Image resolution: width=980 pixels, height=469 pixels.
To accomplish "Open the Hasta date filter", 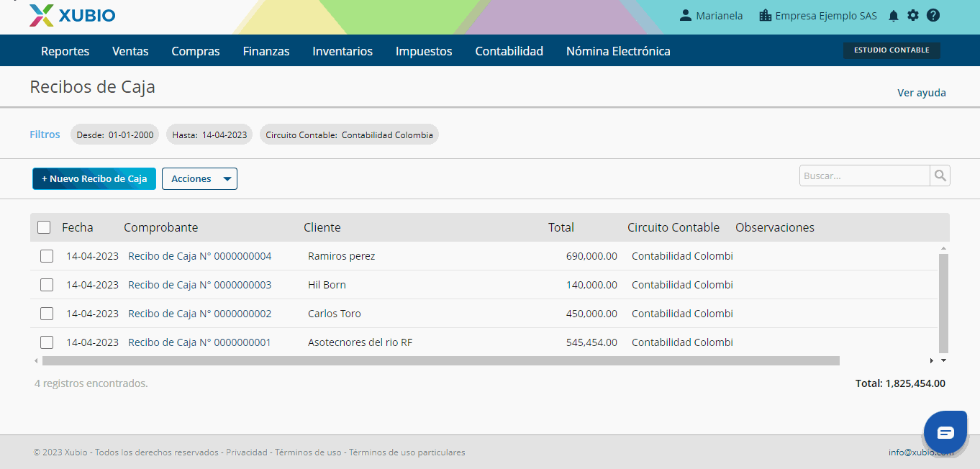I will [x=209, y=135].
